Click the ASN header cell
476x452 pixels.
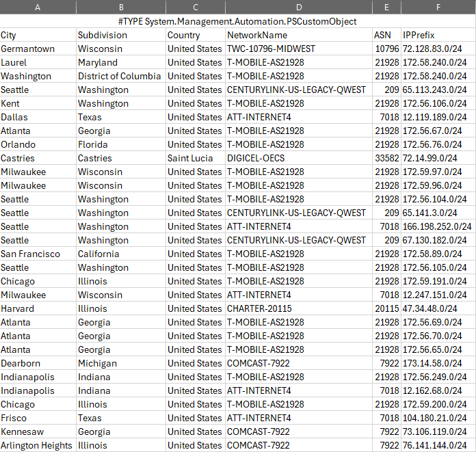(x=386, y=35)
